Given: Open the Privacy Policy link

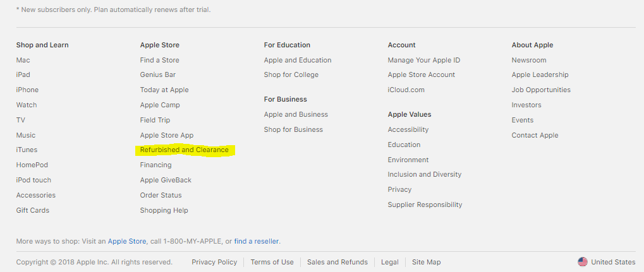Looking at the screenshot, I should (214, 262).
